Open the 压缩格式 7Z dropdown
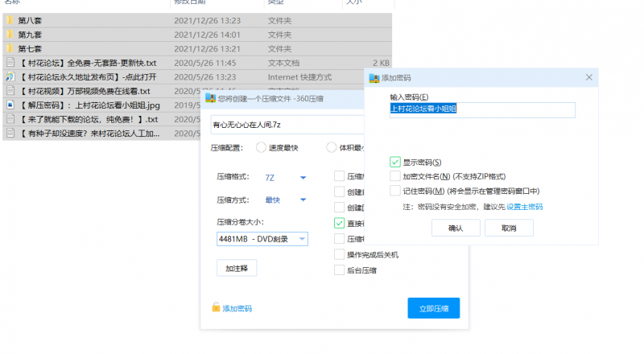The width and height of the screenshot is (644, 354). 303,178
